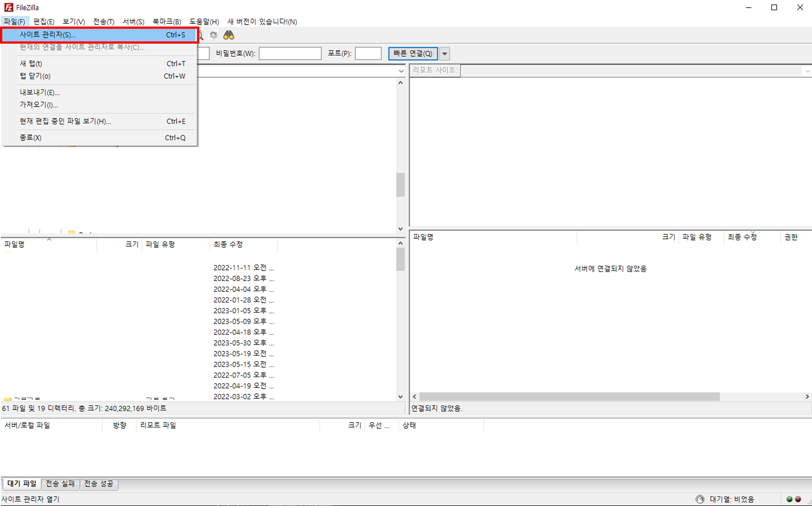Sort remote list by 권한 column
Image resolution: width=812 pixels, height=506 pixels.
[795, 237]
